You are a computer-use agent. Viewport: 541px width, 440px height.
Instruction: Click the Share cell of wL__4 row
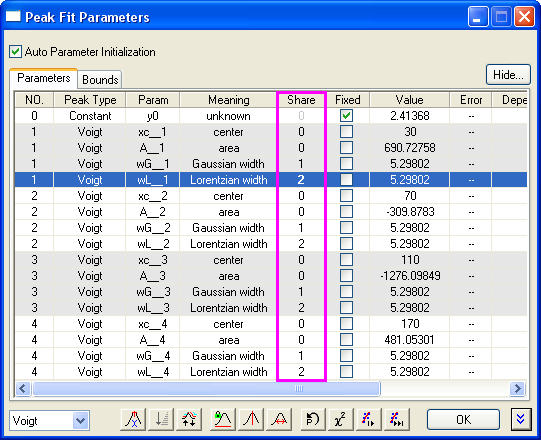[x=301, y=372]
